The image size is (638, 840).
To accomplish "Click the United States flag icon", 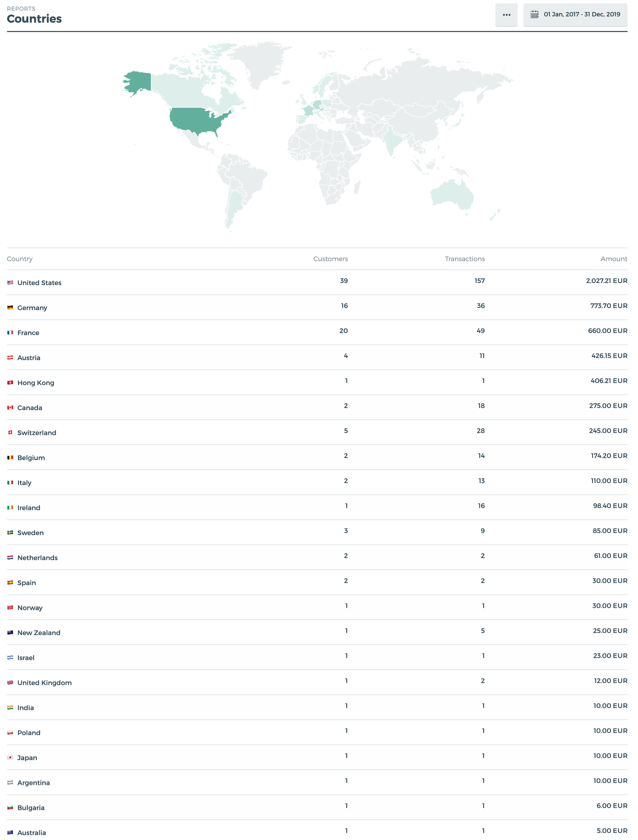I will point(10,283).
